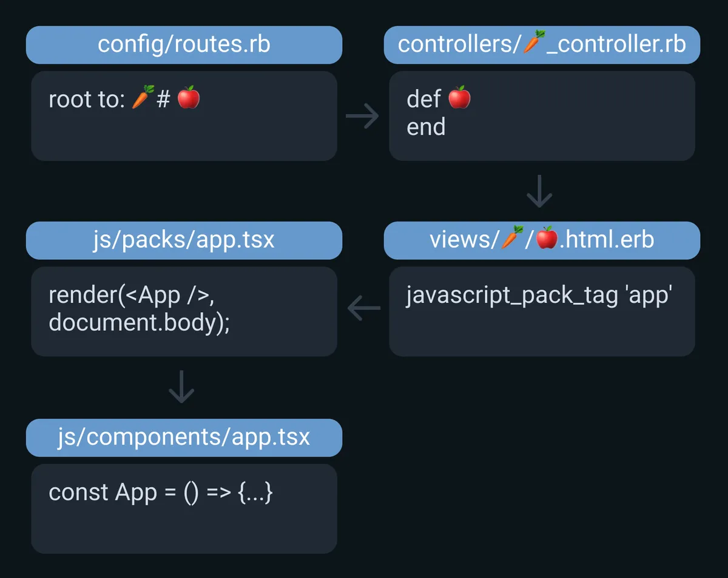Image resolution: width=728 pixels, height=578 pixels.
Task: Click the down arrow above js/components header
Action: [x=181, y=388]
